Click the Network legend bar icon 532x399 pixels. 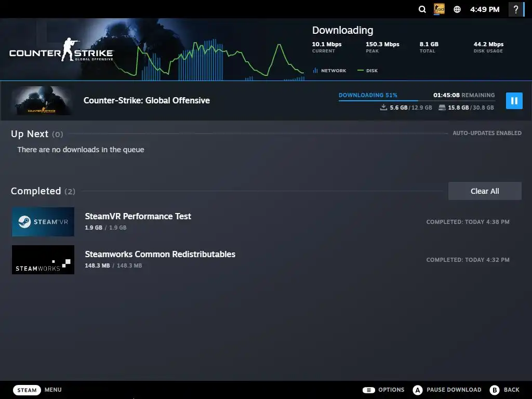(x=315, y=71)
